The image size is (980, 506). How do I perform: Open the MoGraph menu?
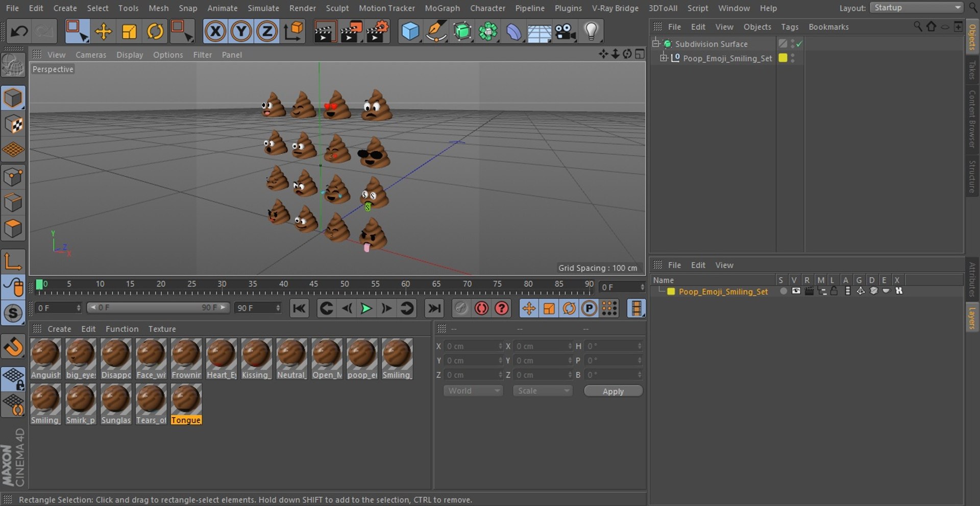[x=442, y=8]
